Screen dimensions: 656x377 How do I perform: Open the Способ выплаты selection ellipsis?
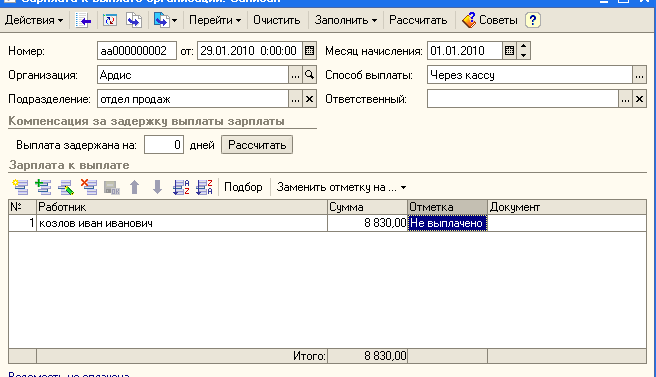[x=639, y=75]
